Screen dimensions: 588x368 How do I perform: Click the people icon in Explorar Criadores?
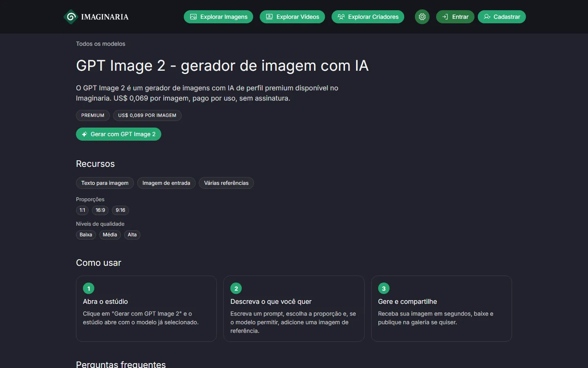(x=341, y=17)
